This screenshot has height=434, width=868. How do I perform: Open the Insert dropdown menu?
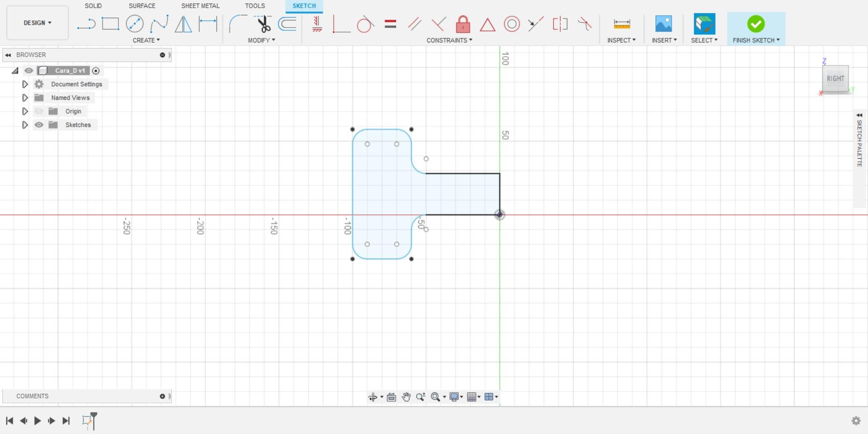[664, 40]
